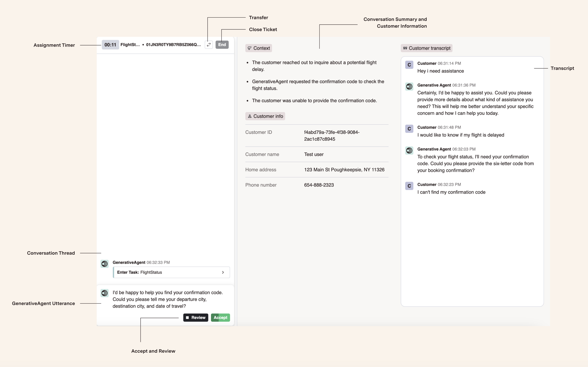Image resolution: width=588 pixels, height=367 pixels.
Task: Click the person icon beside Customer info
Action: pos(250,116)
